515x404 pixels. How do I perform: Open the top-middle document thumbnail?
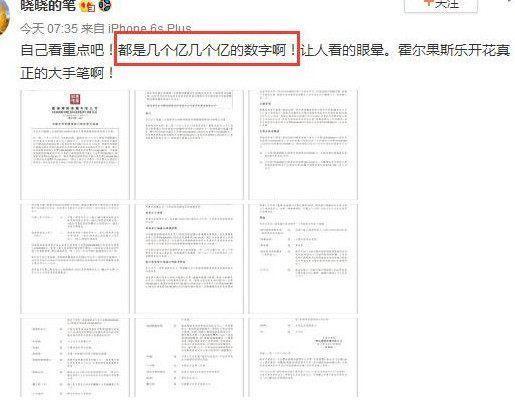click(x=189, y=144)
